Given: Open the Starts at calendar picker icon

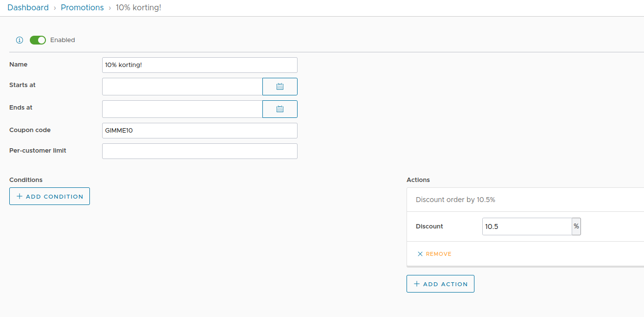Looking at the screenshot, I should click(279, 86).
